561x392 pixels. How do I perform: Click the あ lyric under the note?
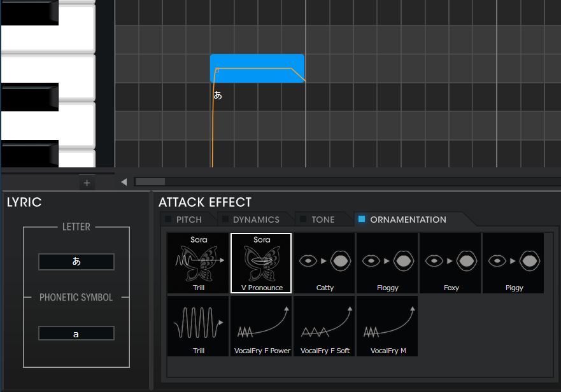pyautogui.click(x=218, y=95)
